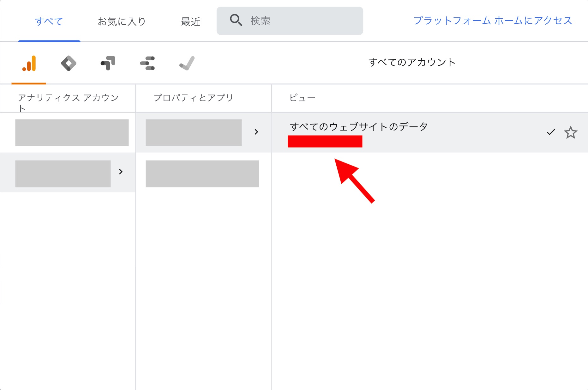This screenshot has height=390, width=588.
Task: Open the 最近 tab
Action: pos(191,21)
